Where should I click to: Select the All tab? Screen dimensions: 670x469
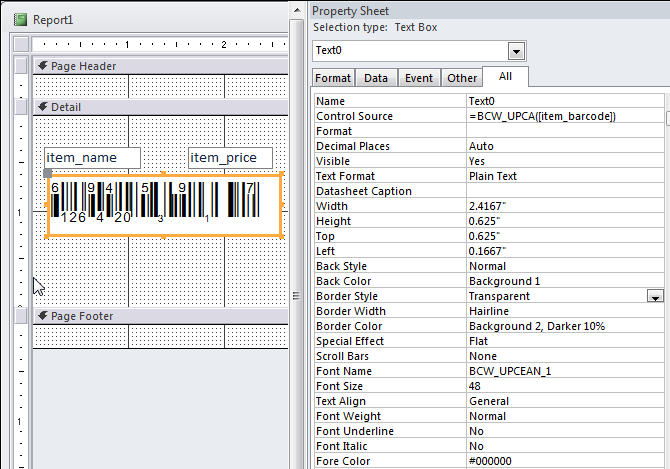(x=505, y=76)
